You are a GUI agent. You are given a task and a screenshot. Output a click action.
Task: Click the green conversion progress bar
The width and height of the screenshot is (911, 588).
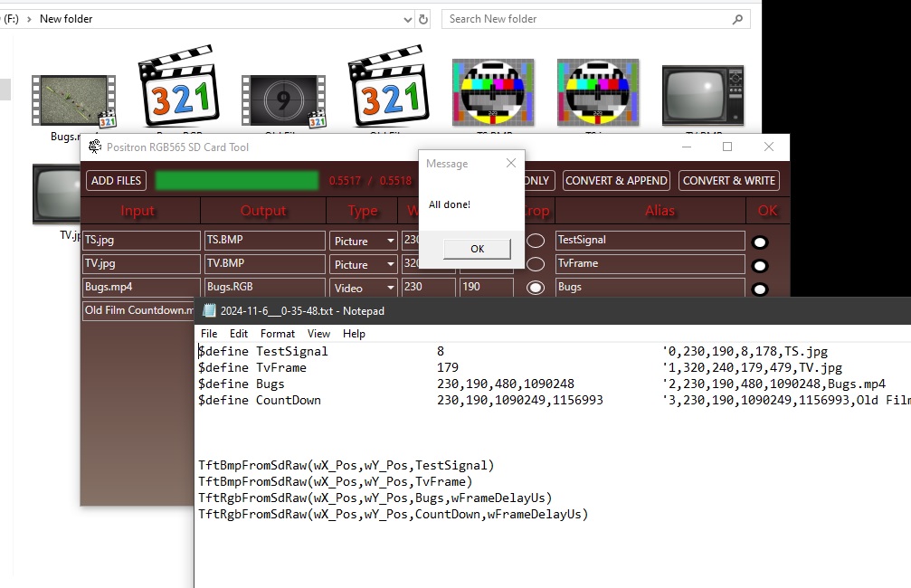tap(237, 180)
